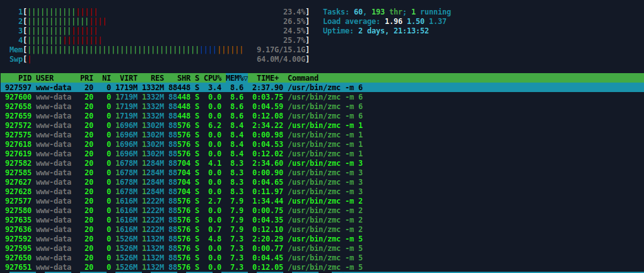Click TIME+ value 2:37.90
Image resolution: width=644 pixels, height=273 pixels.
point(268,88)
